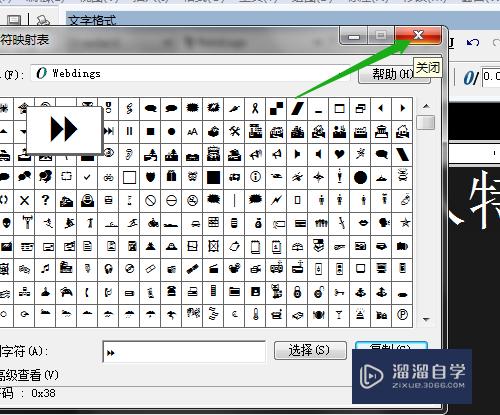Click the 选择(S) select button
The image size is (500, 415).
click(310, 350)
